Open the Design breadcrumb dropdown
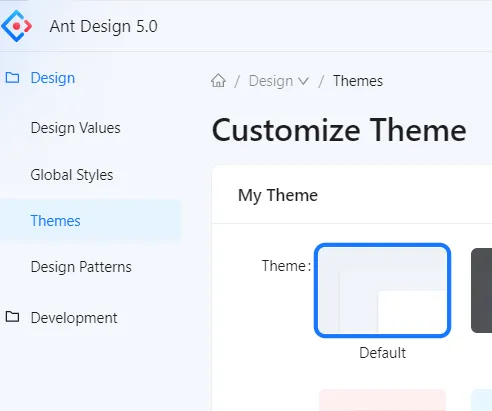492x411 pixels. (x=279, y=81)
